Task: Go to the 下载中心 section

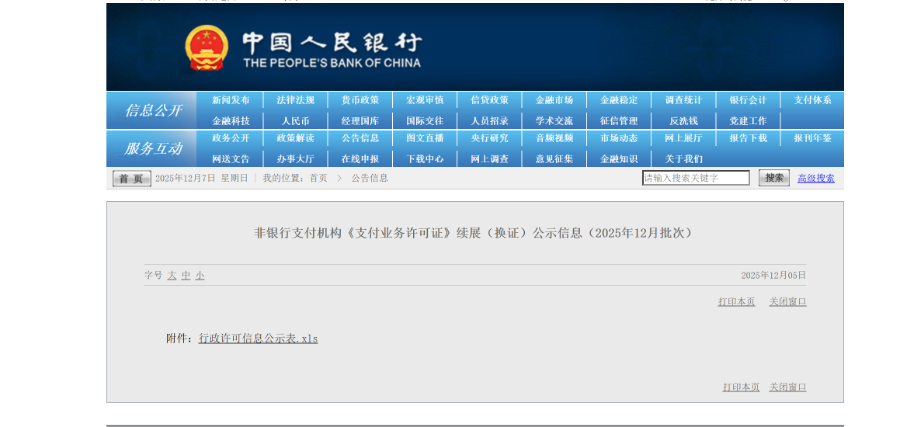Action: pyautogui.click(x=425, y=158)
